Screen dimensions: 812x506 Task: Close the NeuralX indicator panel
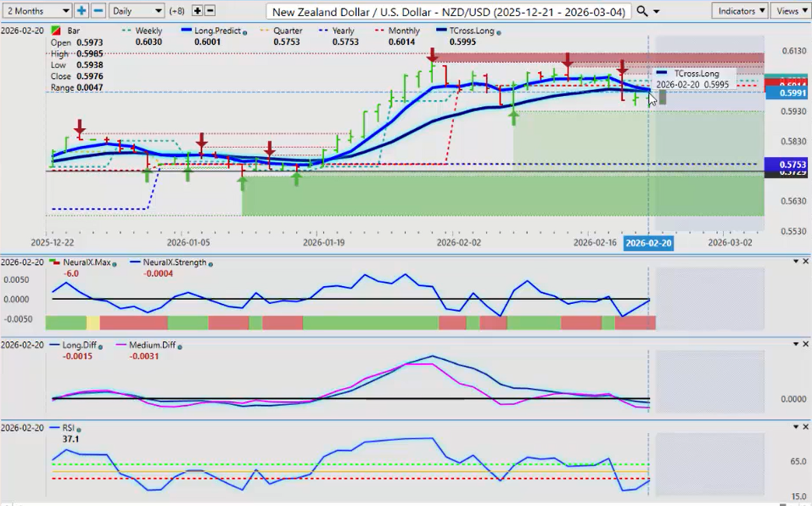pos(805,261)
